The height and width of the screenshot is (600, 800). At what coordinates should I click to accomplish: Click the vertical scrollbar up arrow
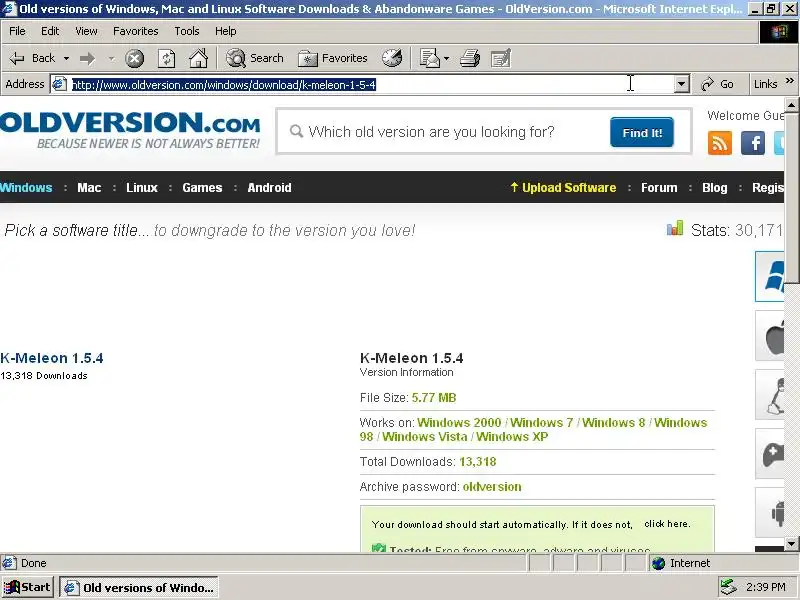point(791,105)
